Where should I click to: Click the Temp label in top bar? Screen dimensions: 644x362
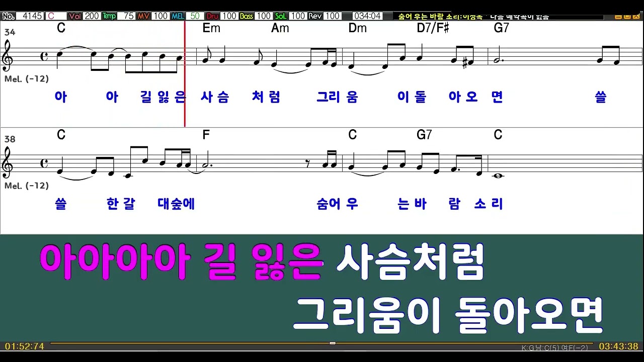[x=109, y=16]
